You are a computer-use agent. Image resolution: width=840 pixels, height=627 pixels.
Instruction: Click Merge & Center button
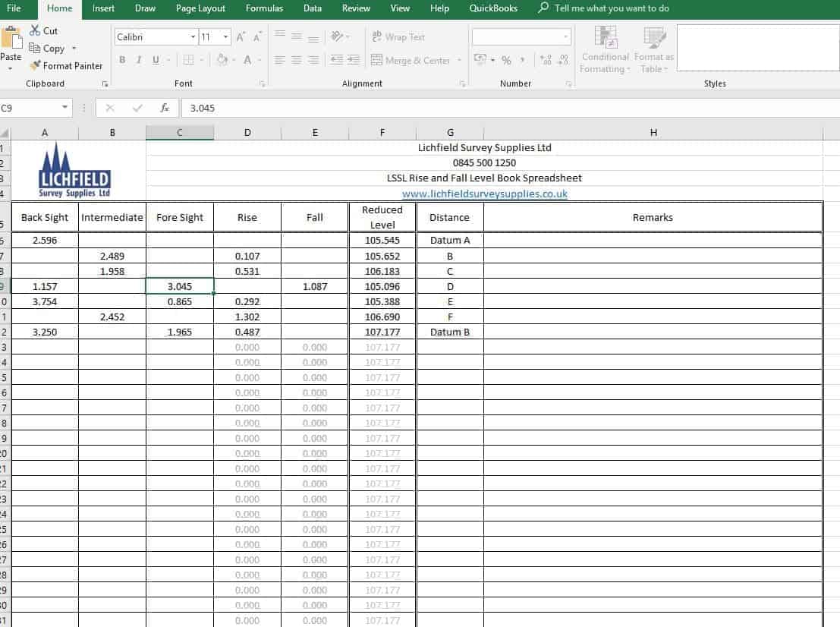(411, 60)
